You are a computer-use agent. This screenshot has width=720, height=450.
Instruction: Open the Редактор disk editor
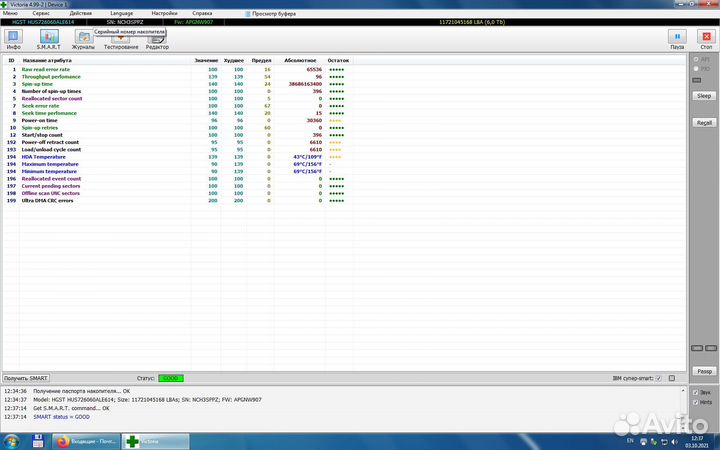coord(157,40)
